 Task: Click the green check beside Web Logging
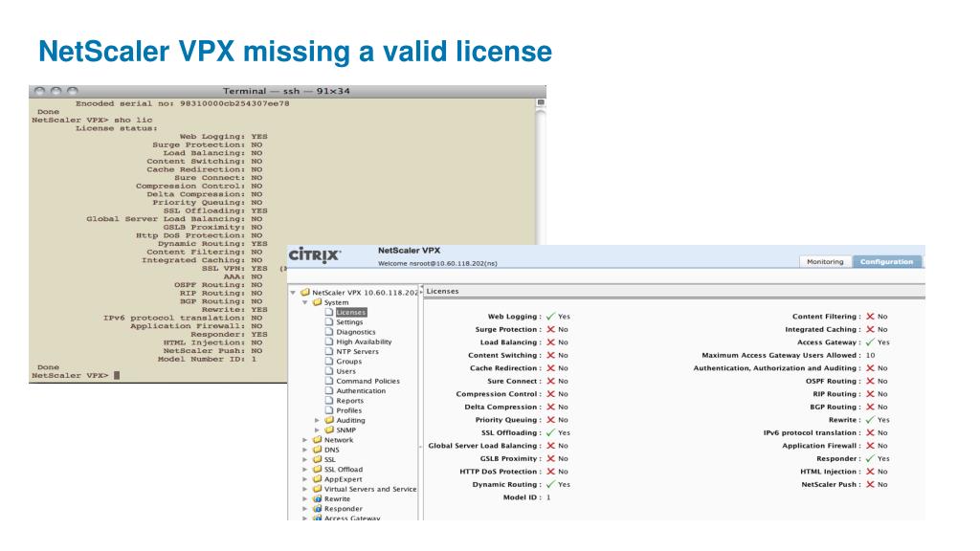[x=550, y=317]
